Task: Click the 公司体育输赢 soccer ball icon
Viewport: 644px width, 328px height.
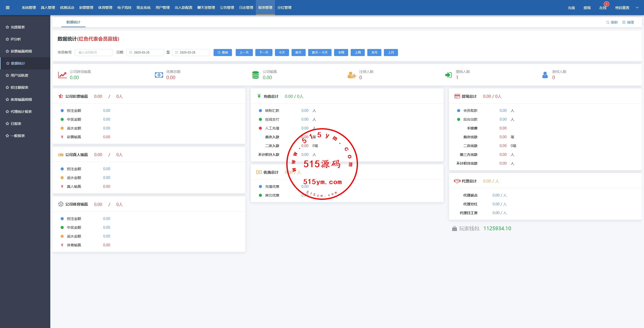Action: pos(61,204)
